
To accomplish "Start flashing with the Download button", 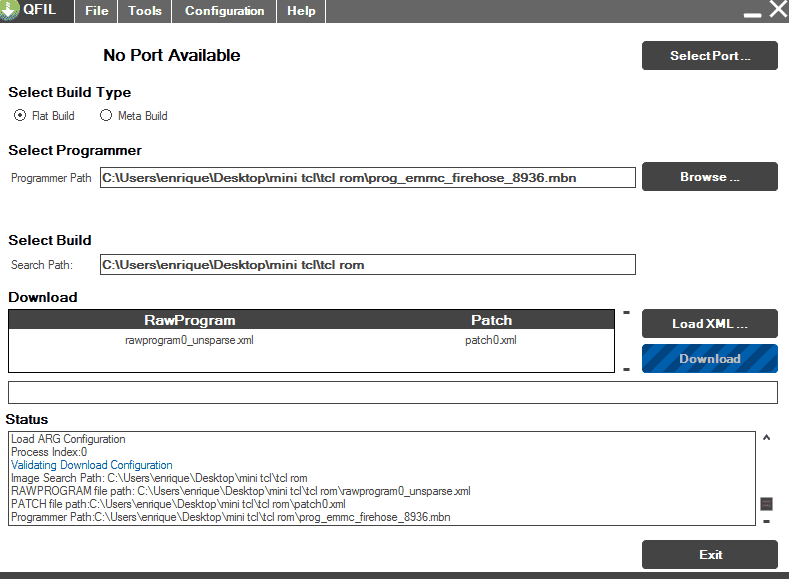I will click(x=709, y=358).
